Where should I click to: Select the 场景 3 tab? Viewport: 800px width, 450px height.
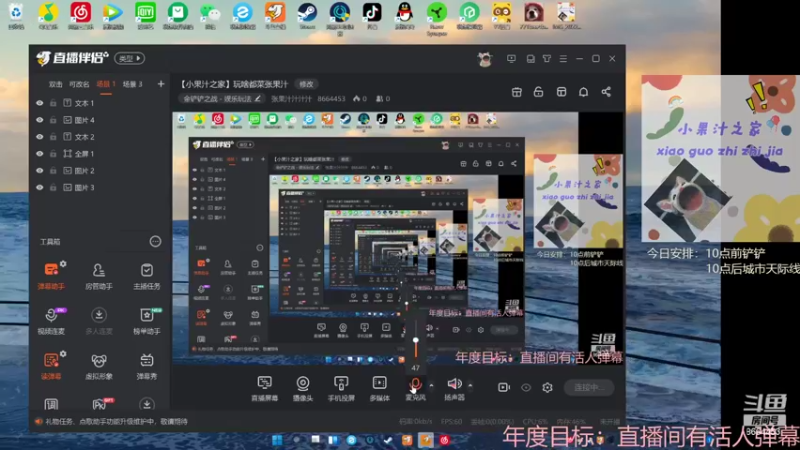click(133, 84)
